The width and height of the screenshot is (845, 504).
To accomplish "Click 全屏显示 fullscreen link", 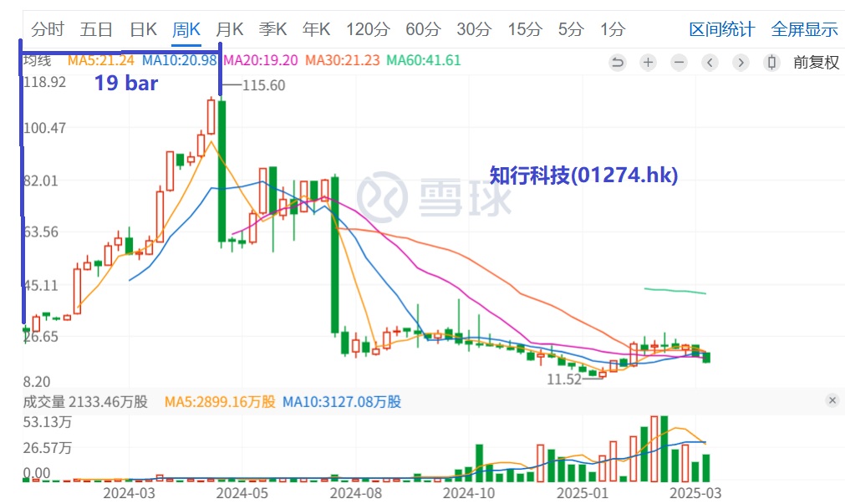I will 805,29.
